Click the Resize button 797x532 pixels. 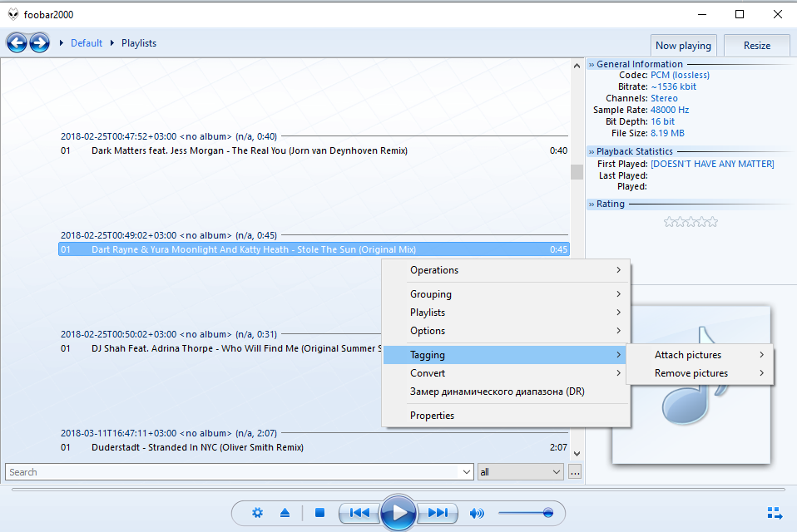tap(756, 46)
